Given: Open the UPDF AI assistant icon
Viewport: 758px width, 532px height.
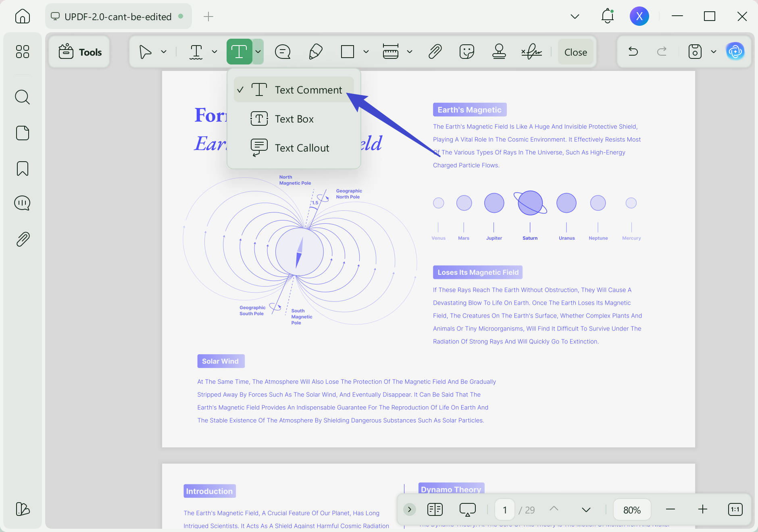Looking at the screenshot, I should coord(735,52).
